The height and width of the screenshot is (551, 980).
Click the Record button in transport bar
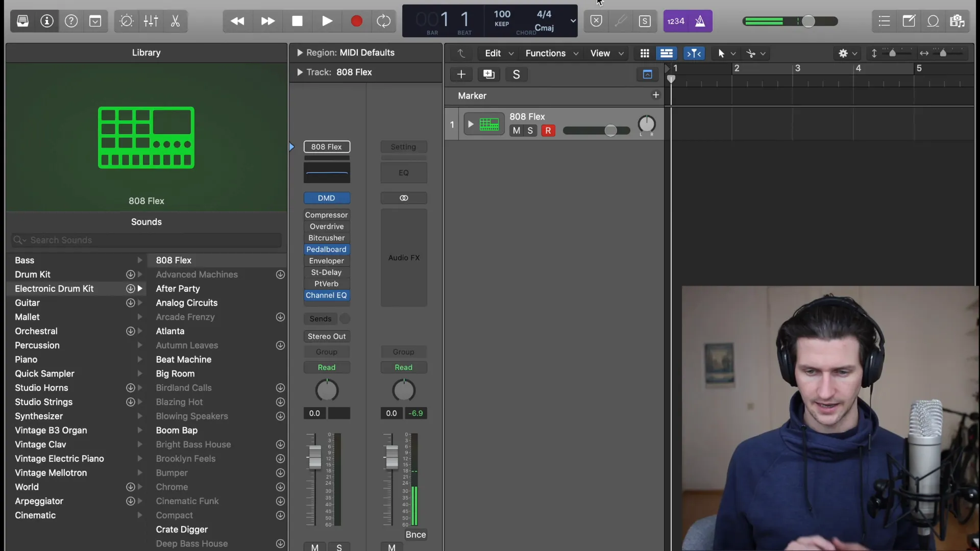coord(355,21)
